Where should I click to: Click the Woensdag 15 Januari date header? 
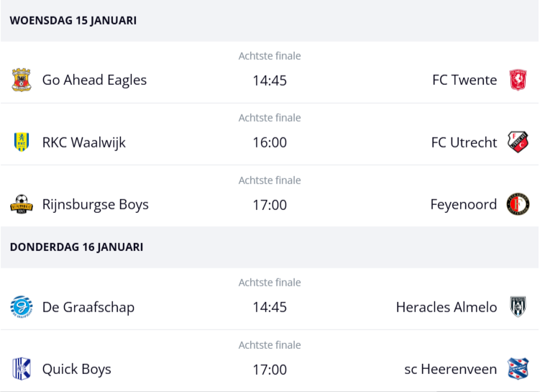(x=73, y=20)
